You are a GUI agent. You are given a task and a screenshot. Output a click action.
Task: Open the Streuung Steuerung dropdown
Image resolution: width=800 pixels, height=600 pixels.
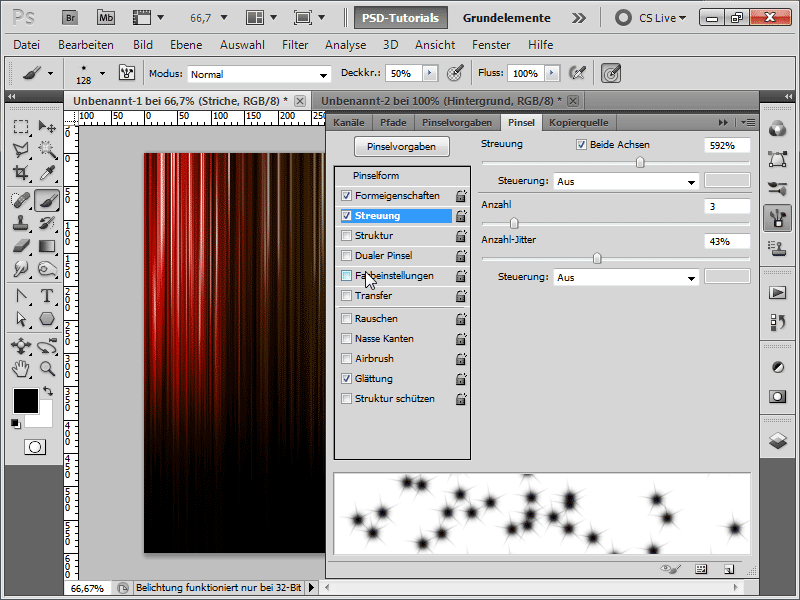(x=626, y=182)
